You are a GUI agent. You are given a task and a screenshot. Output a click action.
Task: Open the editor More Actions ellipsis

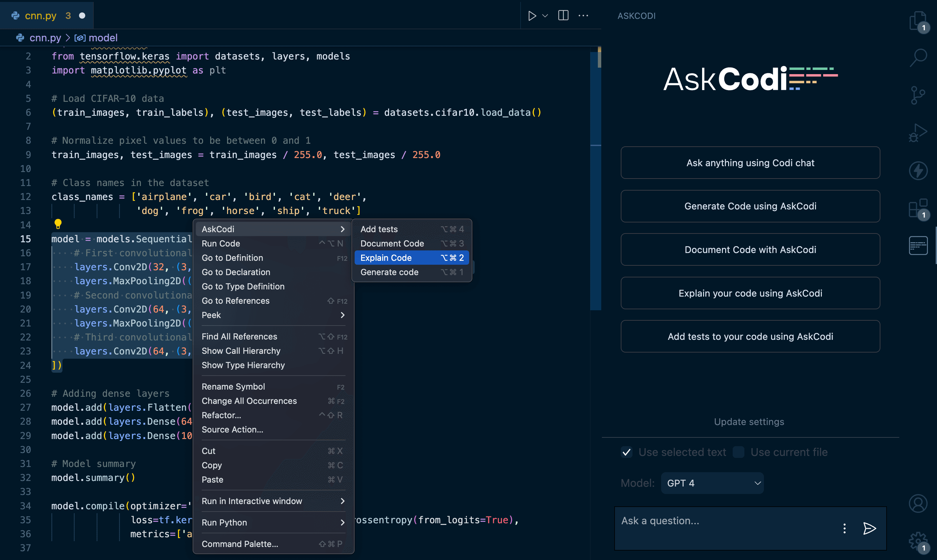(583, 16)
